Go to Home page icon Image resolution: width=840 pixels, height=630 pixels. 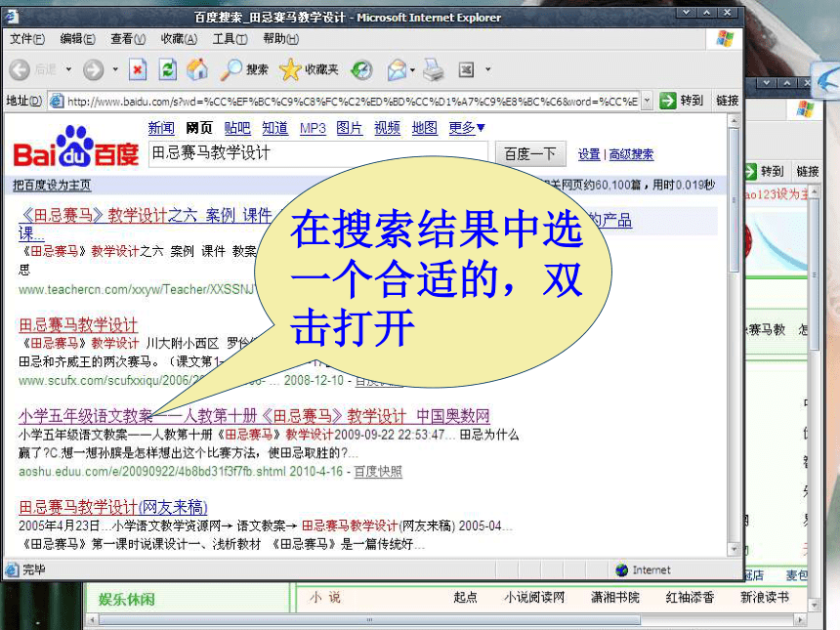(x=197, y=69)
